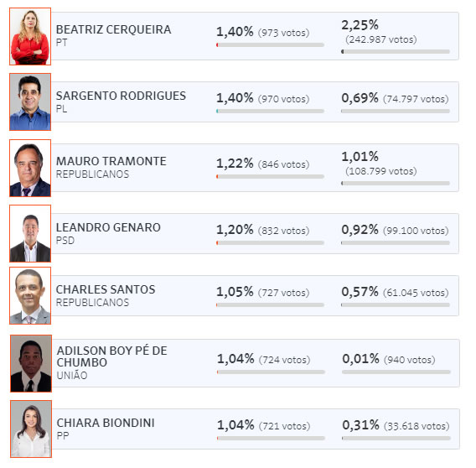Open Charles Santos' candidate photo
The width and height of the screenshot is (476, 468).
(30, 296)
